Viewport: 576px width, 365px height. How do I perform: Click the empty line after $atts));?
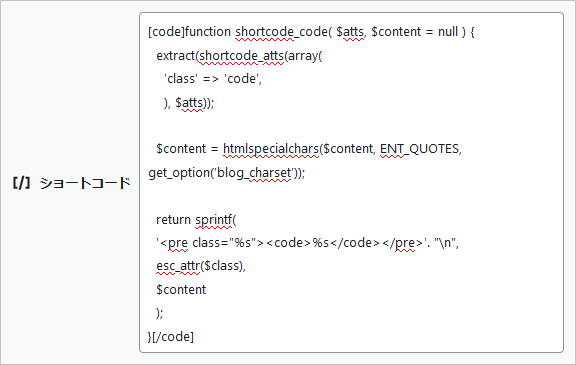[351, 126]
